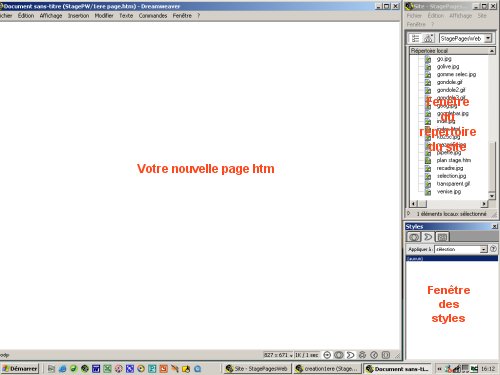500x375 pixels.
Task: Switch to Document sans-titre taskbar button
Action: point(397,369)
